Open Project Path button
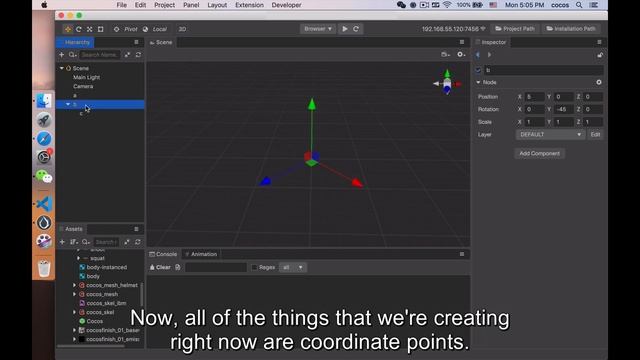Image resolution: width=640 pixels, height=360 pixels. (515, 29)
